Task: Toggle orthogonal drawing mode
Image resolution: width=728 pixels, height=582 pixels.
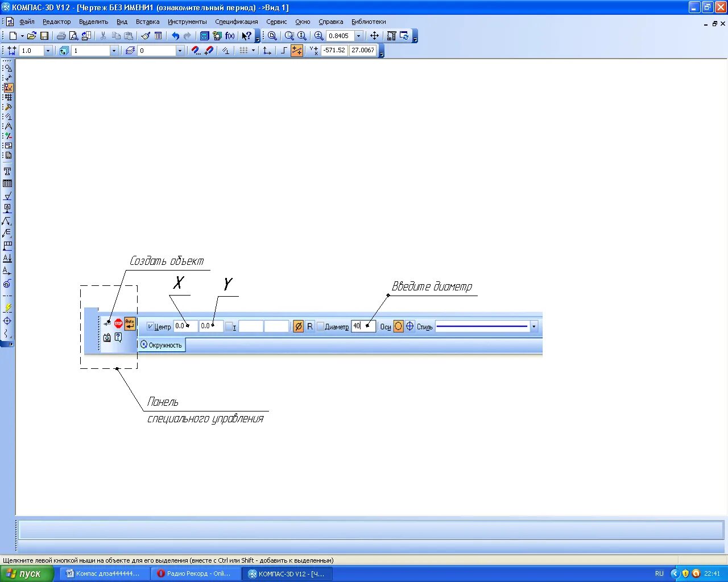Action: tap(284, 51)
